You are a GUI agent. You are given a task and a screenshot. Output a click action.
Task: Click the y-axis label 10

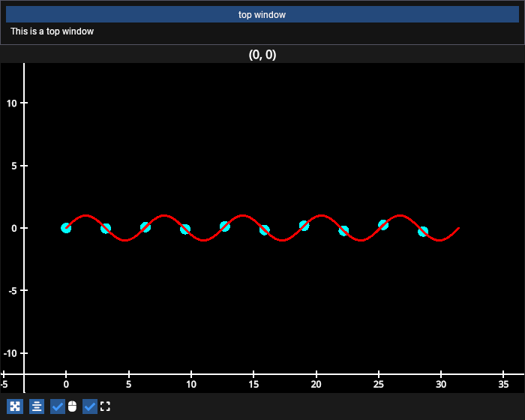click(x=12, y=103)
